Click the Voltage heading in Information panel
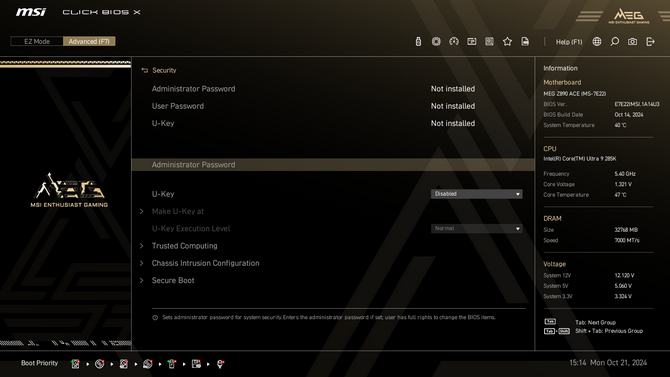This screenshot has height=377, width=670. (x=554, y=264)
